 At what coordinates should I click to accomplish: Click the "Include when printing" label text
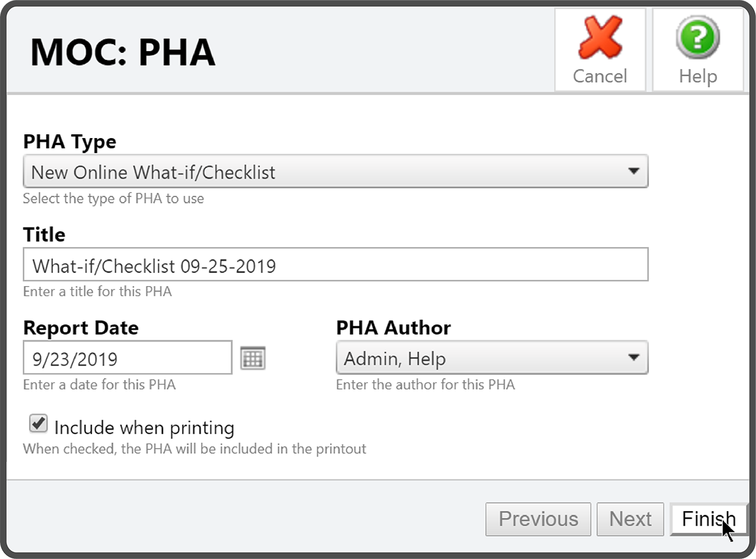(144, 428)
